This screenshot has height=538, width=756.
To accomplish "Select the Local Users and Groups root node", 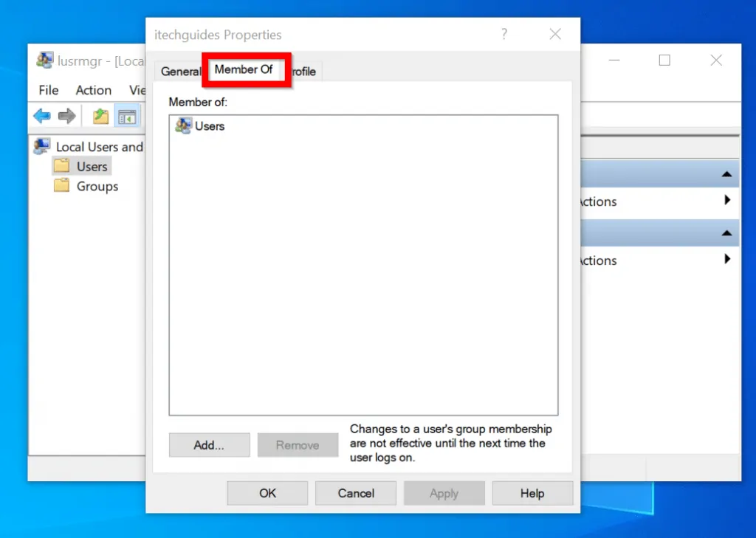I will 99,147.
